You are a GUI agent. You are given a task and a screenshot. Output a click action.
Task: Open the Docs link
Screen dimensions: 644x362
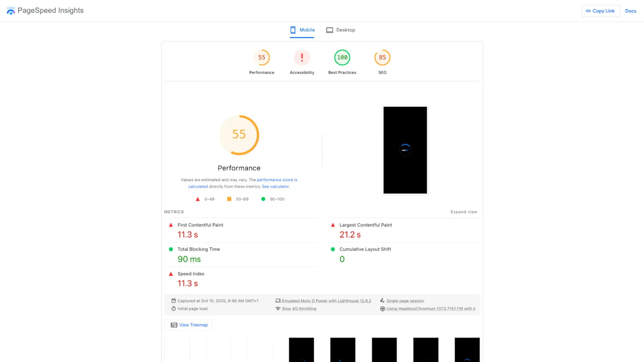[x=630, y=11]
